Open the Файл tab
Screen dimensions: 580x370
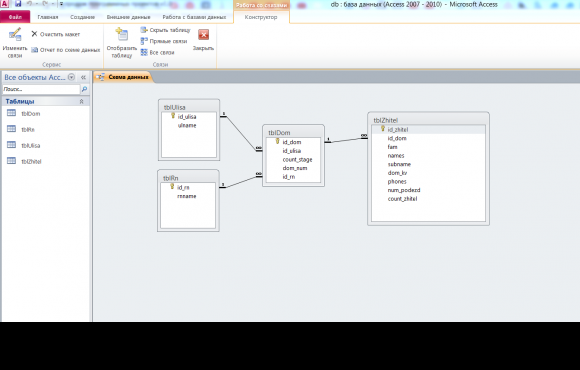click(x=15, y=17)
